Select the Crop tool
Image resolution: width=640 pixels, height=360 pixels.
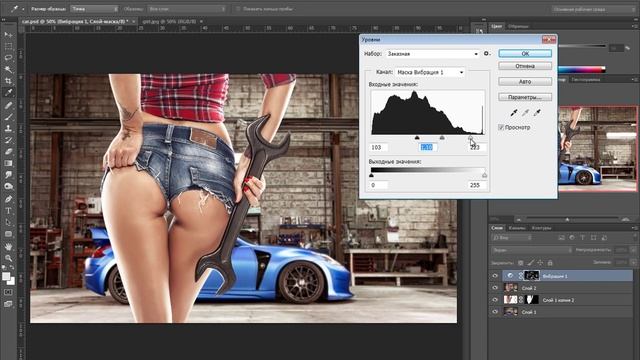tap(8, 81)
